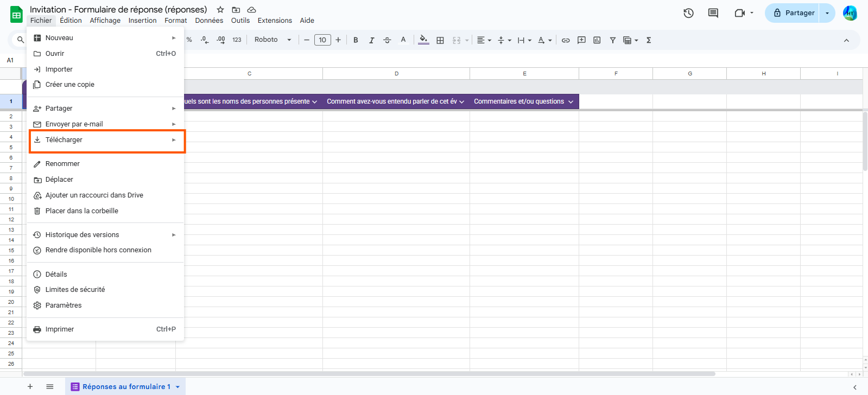Open the 123 number formats menu
This screenshot has height=395, width=868.
click(237, 40)
